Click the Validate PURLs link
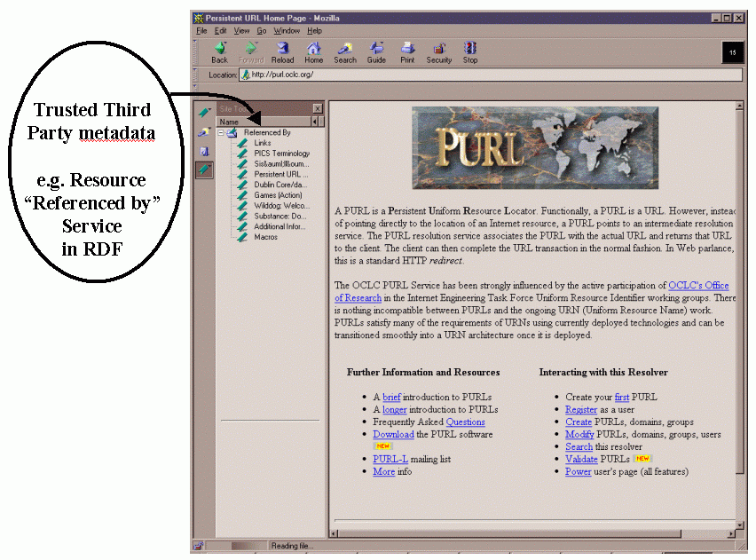 point(580,460)
